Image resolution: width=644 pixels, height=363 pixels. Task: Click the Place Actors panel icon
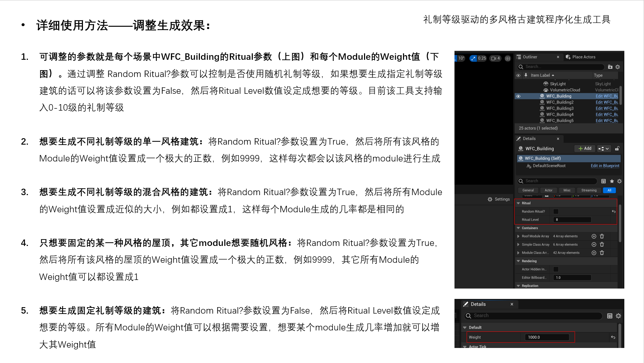(568, 57)
